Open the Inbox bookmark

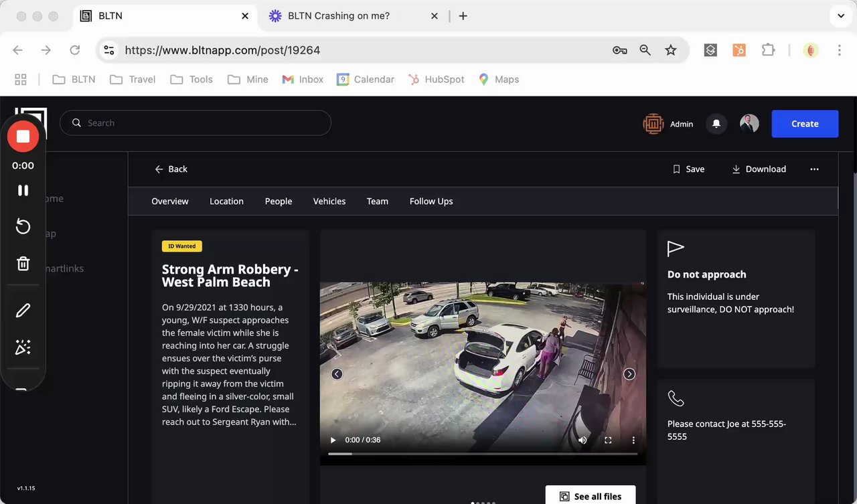[303, 80]
